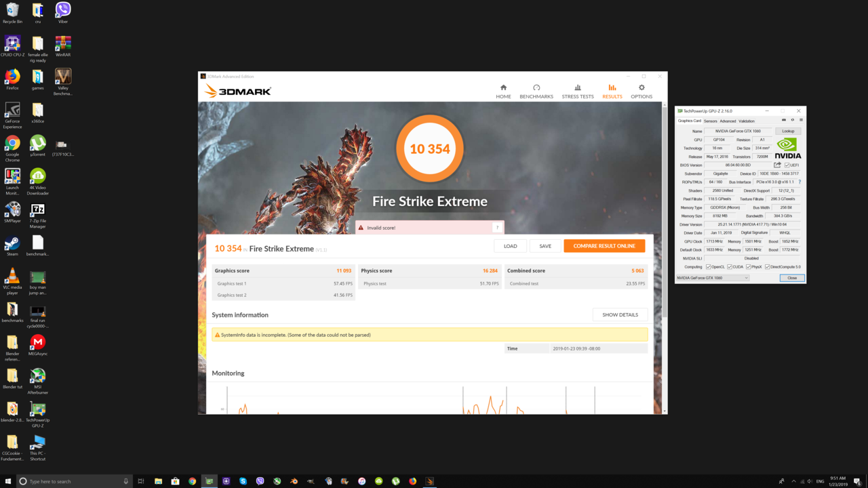Select the WinRAR desktop icon
Image resolution: width=868 pixels, height=488 pixels.
coord(63,47)
